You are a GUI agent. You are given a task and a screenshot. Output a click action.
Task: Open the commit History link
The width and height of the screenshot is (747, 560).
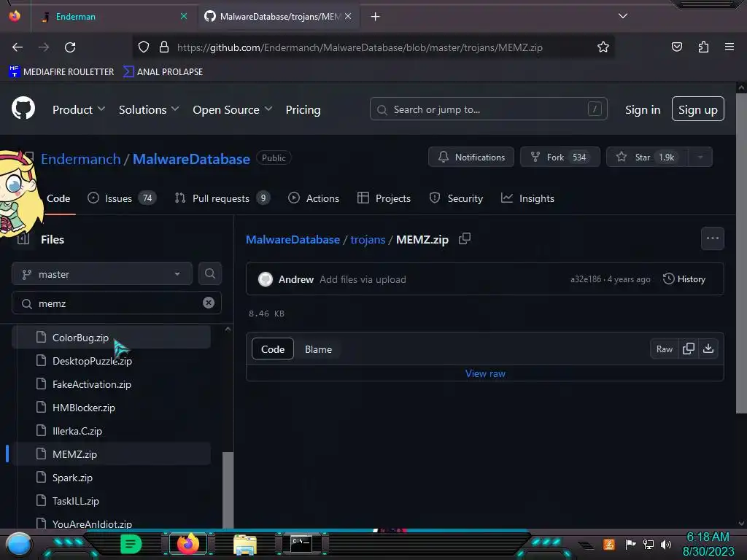(x=684, y=279)
